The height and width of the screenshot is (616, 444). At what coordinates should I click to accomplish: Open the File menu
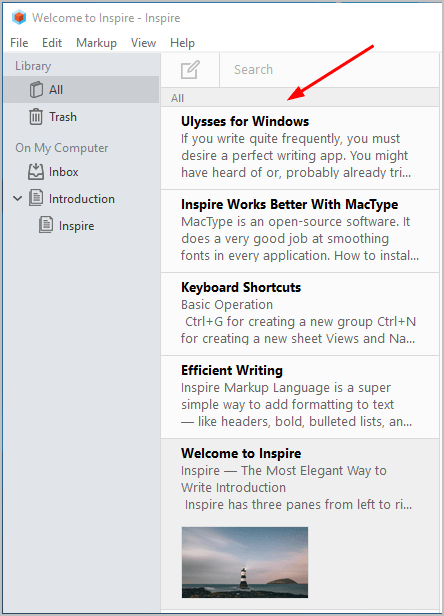tap(19, 42)
